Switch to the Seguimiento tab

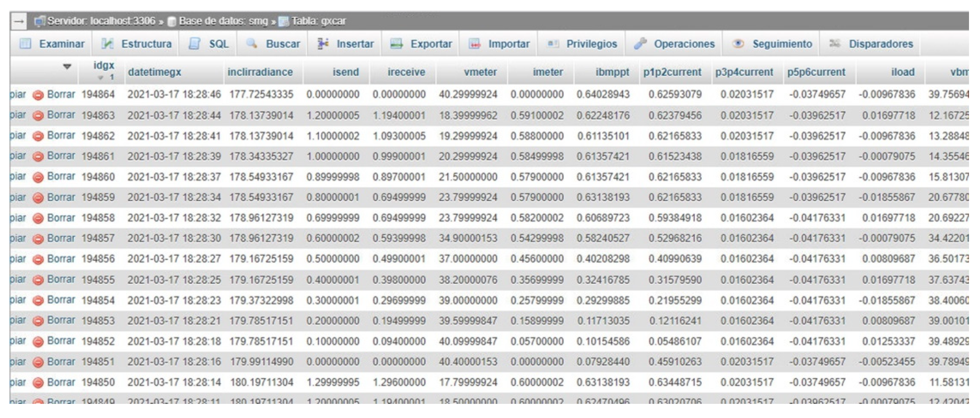pos(782,44)
